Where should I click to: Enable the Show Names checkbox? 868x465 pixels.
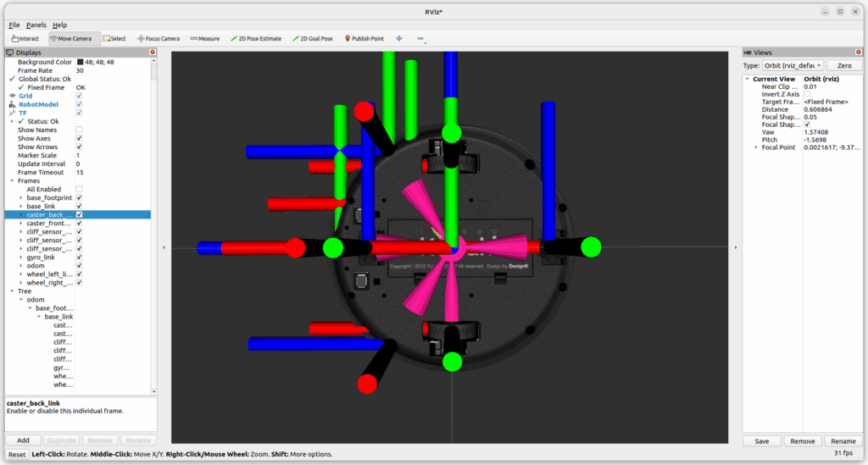[x=79, y=130]
